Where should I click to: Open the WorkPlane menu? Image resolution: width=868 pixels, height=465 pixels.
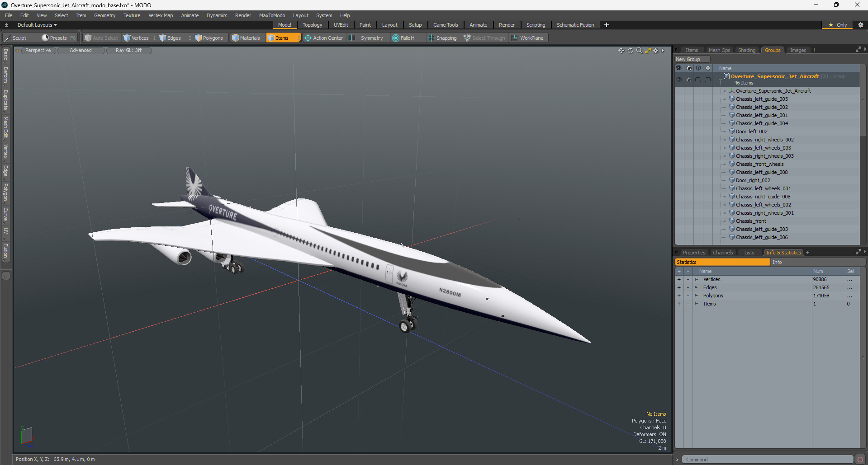coord(528,38)
